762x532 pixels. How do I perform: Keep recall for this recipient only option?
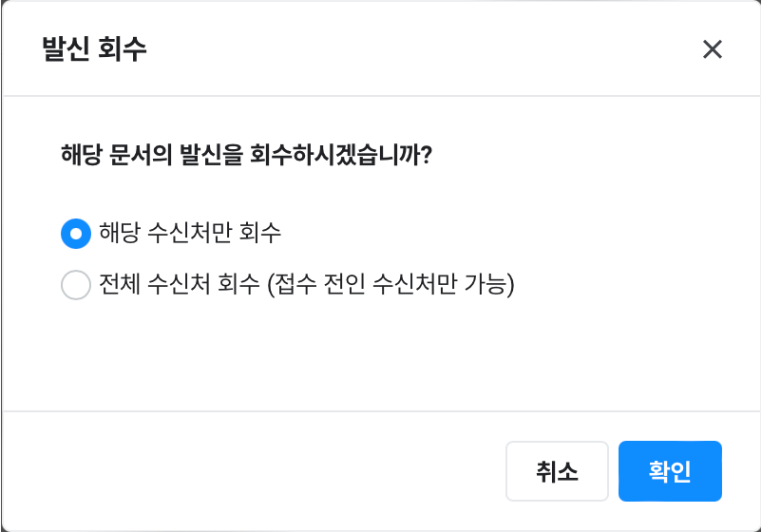pos(76,233)
